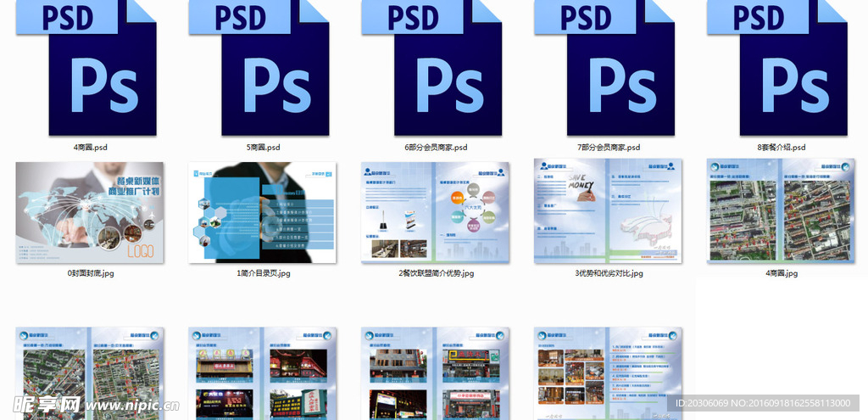Image resolution: width=868 pixels, height=420 pixels.
Task: Select the 3优势和优劣对比.jpg thumbnail
Action: coord(608,210)
